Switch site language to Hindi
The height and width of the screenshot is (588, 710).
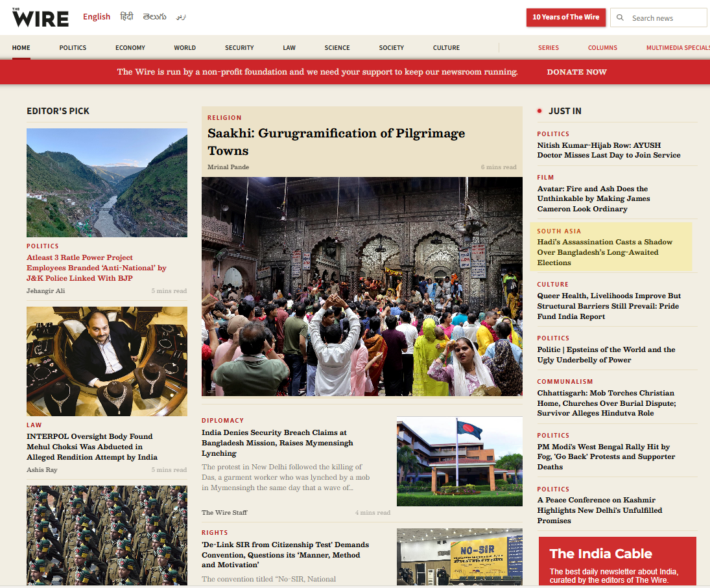coord(126,17)
